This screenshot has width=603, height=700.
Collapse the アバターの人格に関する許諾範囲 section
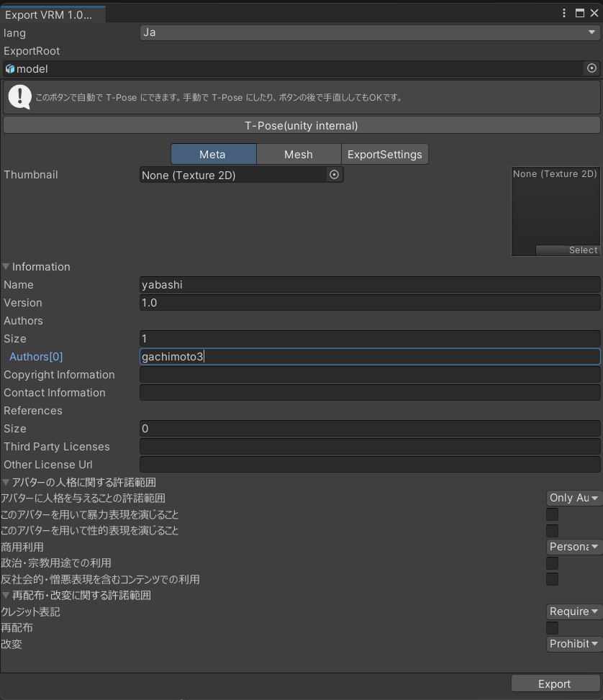coord(6,482)
